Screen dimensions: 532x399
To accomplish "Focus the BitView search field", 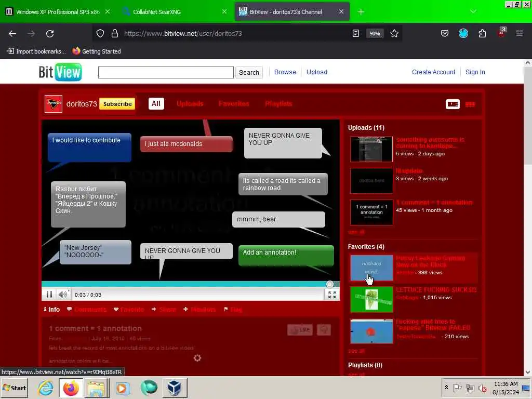I will click(x=166, y=72).
